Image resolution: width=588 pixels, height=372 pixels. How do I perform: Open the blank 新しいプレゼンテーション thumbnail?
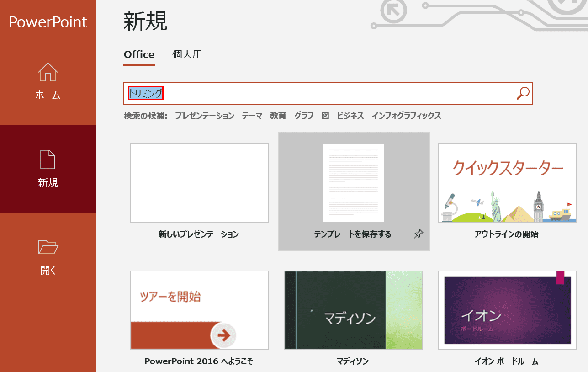[200, 183]
